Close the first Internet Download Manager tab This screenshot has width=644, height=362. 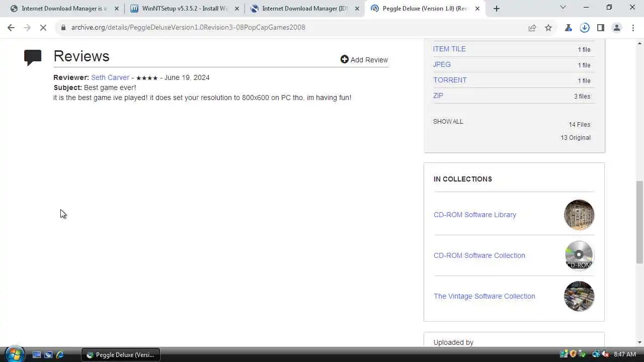(x=117, y=9)
